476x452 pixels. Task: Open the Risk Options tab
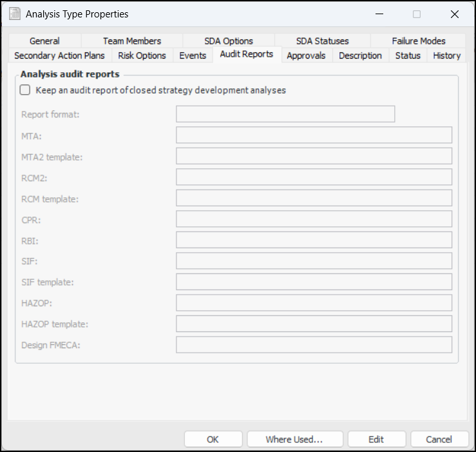[x=142, y=55]
